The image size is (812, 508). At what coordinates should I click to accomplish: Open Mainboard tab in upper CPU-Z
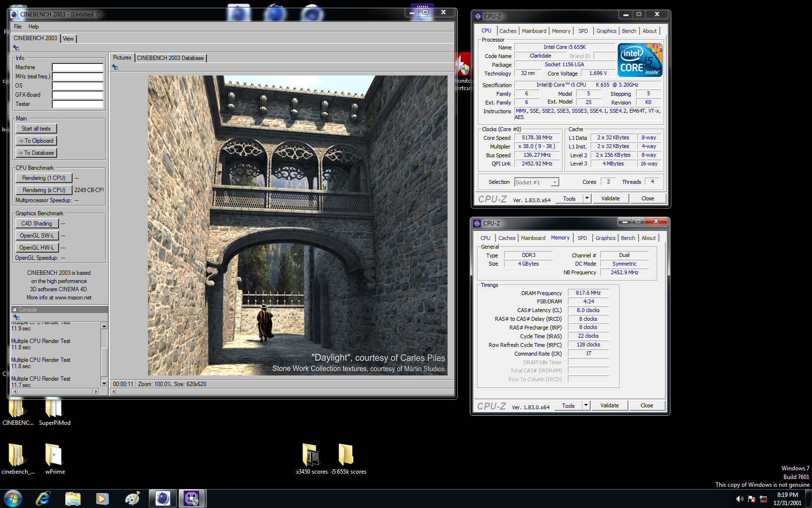[534, 31]
